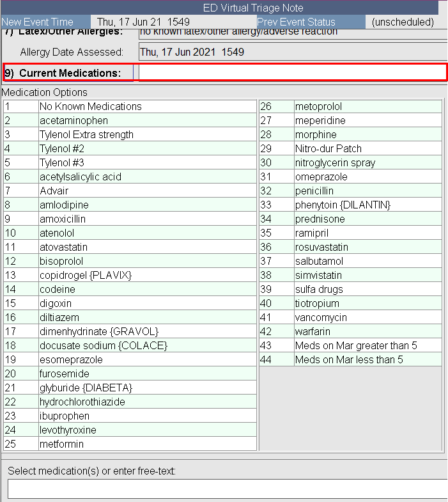
Task: Select 'amlodipine' medication row
Action: [x=130, y=205]
